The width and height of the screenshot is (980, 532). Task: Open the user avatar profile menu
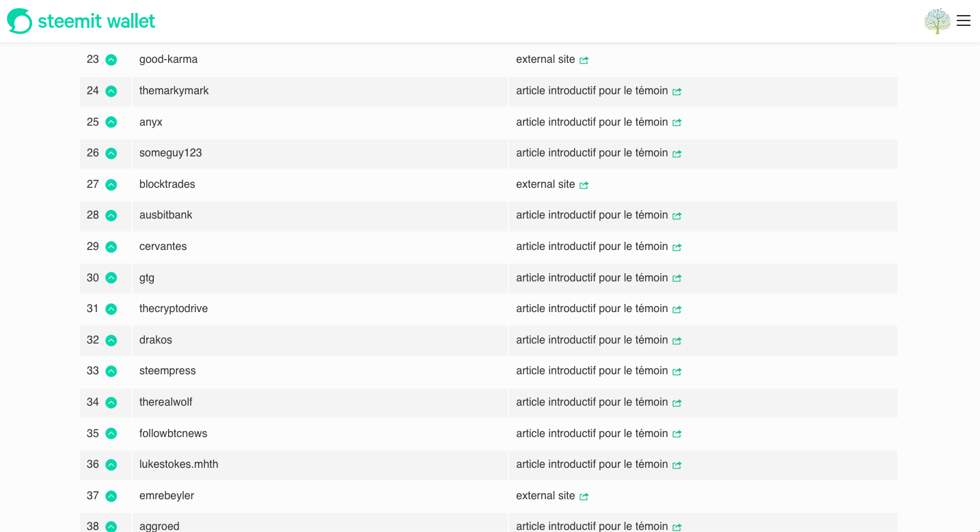[938, 21]
